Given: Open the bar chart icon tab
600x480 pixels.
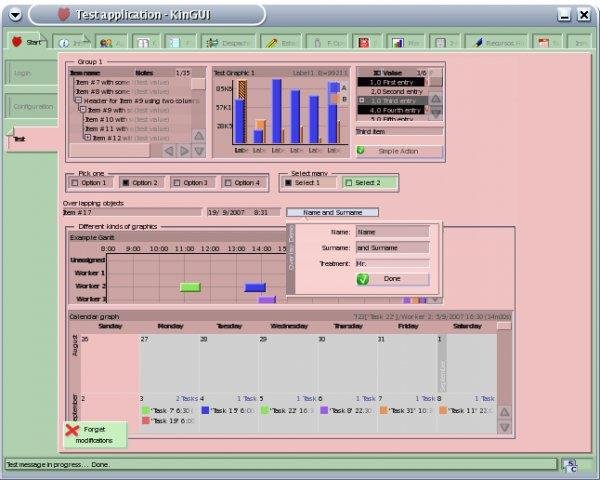Looking at the screenshot, I should tap(406, 42).
